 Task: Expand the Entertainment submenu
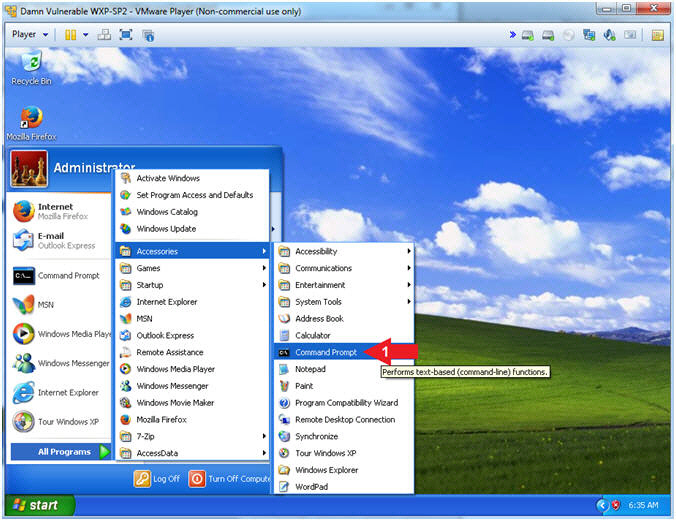point(344,285)
